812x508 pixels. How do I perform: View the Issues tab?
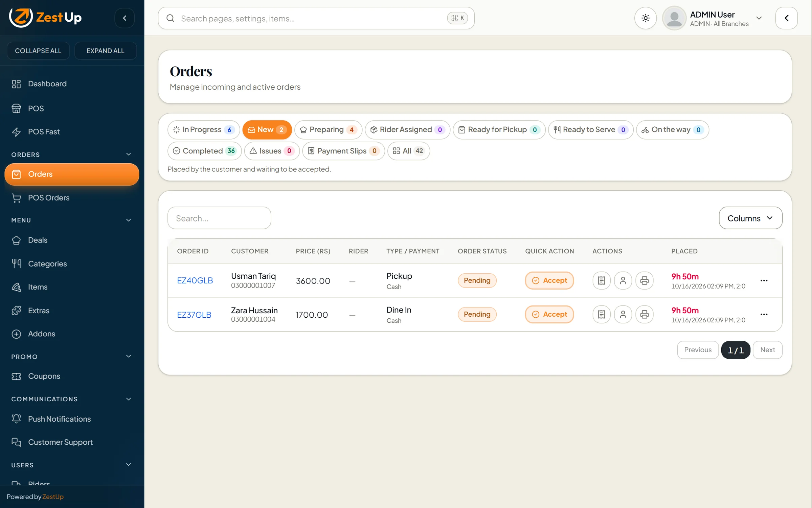[x=272, y=151]
